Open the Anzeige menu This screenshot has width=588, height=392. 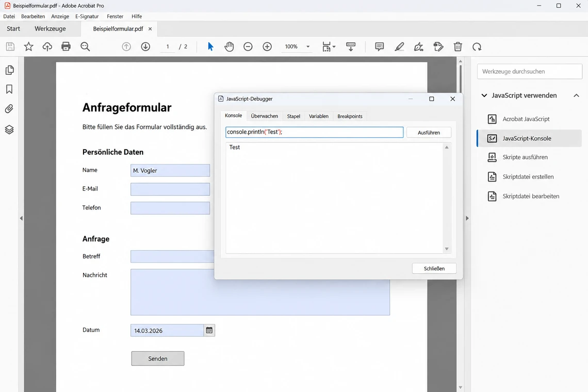tap(60, 16)
